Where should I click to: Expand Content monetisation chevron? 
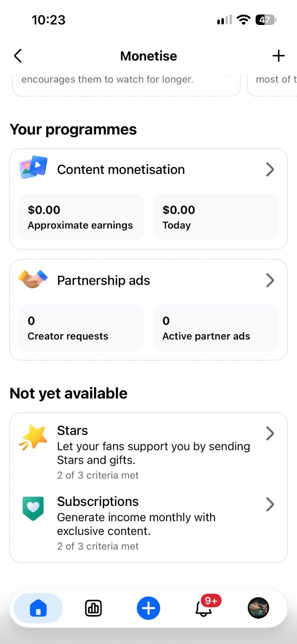pos(270,169)
